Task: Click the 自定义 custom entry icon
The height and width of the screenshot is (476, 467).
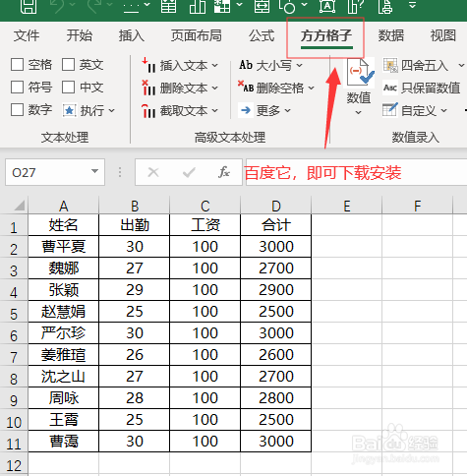Action: pos(390,110)
